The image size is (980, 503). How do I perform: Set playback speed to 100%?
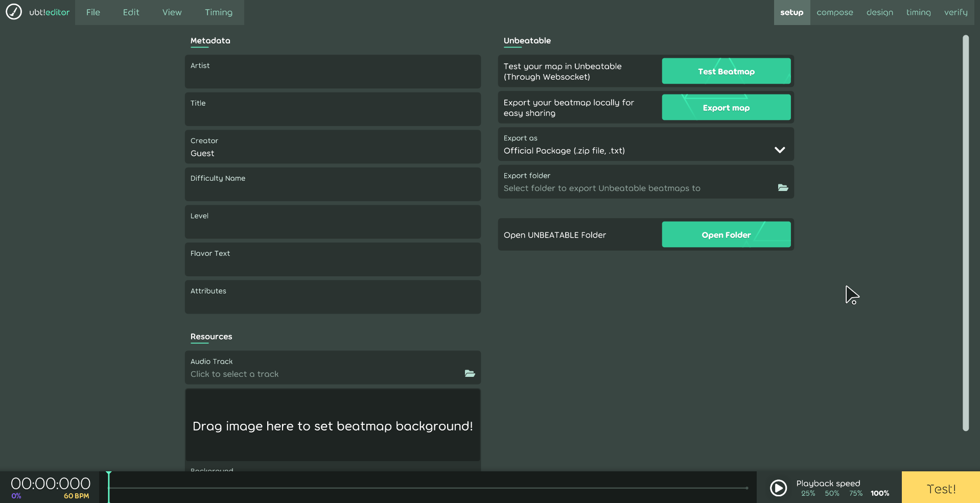pos(880,493)
